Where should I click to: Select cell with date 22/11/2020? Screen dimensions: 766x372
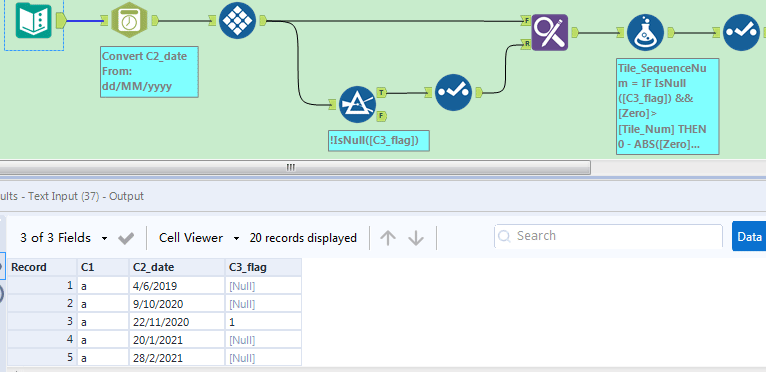[177, 322]
